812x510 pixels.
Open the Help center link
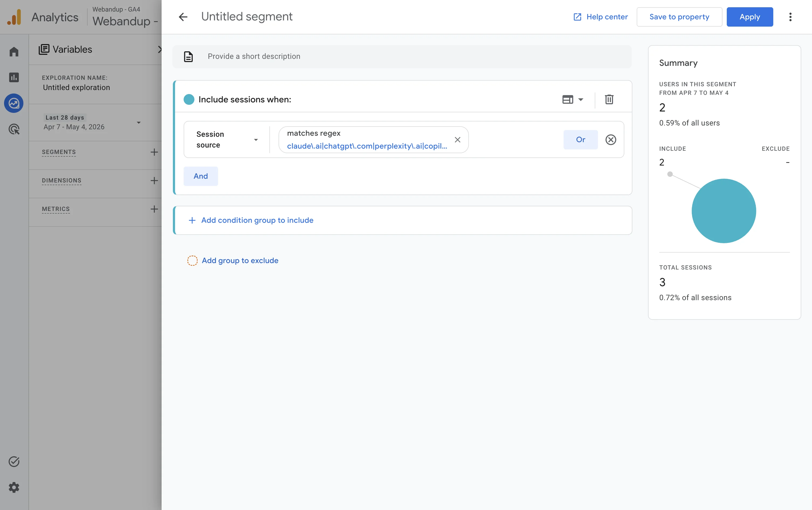(x=601, y=17)
